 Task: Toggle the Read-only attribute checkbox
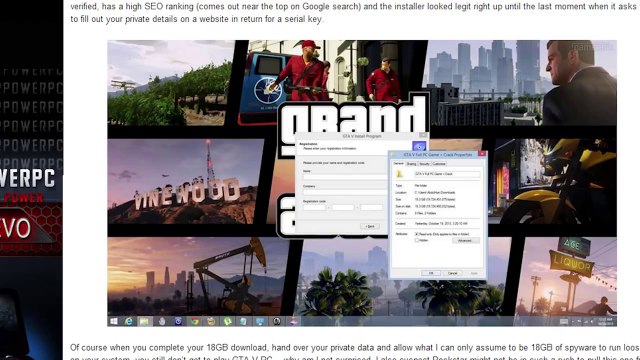click(x=417, y=234)
